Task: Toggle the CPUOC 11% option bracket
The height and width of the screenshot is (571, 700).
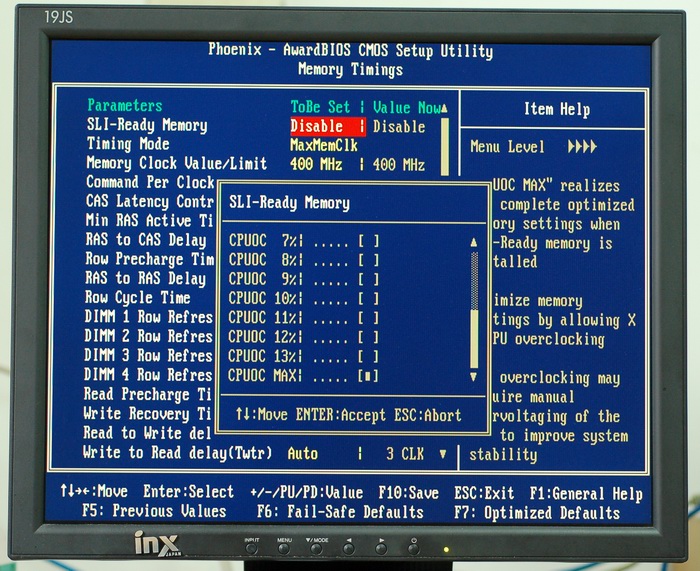Action: coord(368,318)
